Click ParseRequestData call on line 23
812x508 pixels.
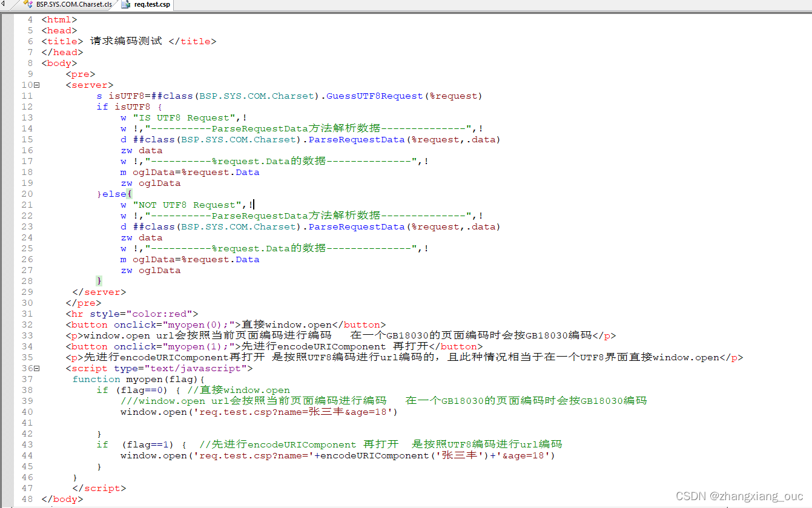pyautogui.click(x=356, y=227)
